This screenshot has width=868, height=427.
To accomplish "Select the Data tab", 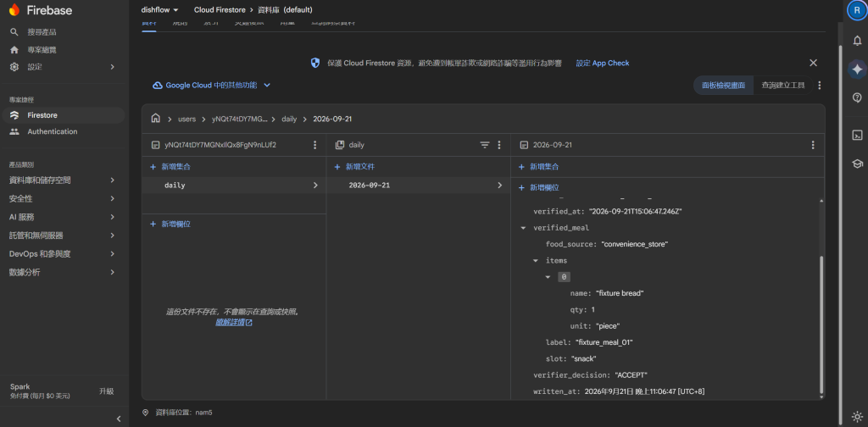I will point(149,24).
